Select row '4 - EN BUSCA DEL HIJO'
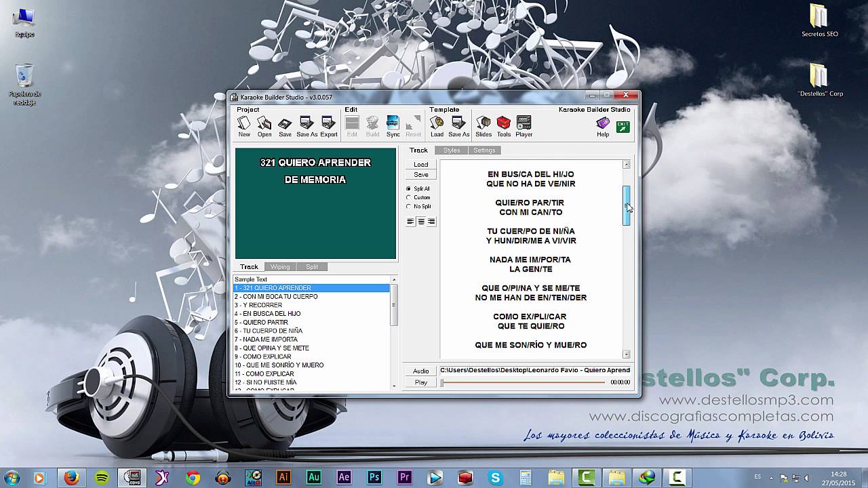Viewport: 868px width, 488px height. coord(312,314)
